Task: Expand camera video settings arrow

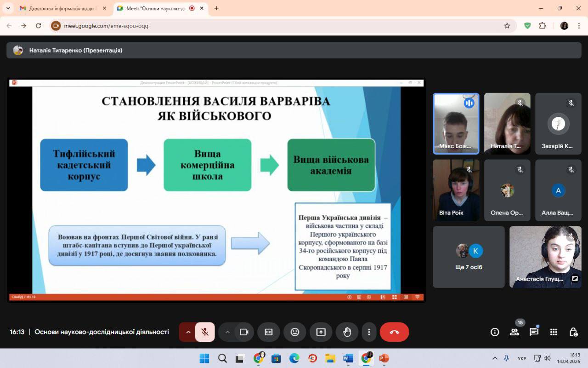Action: click(227, 332)
